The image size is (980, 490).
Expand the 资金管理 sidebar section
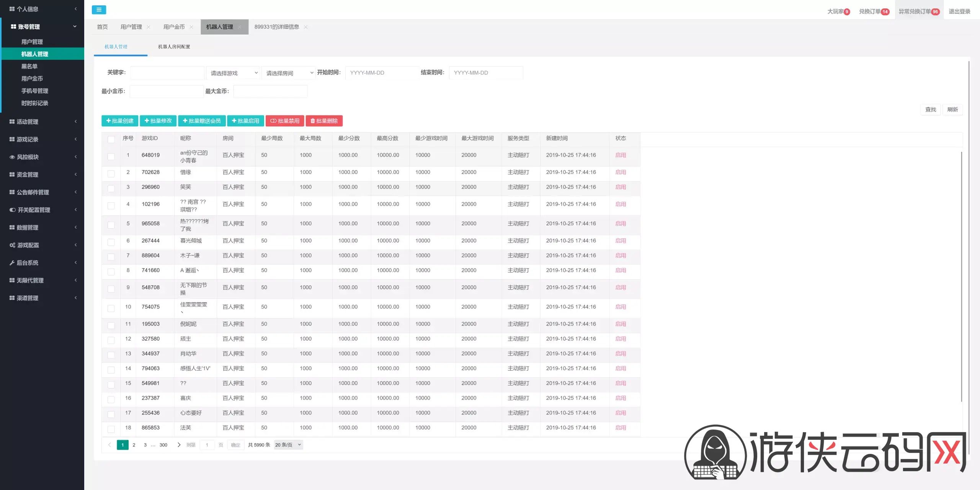click(x=42, y=175)
